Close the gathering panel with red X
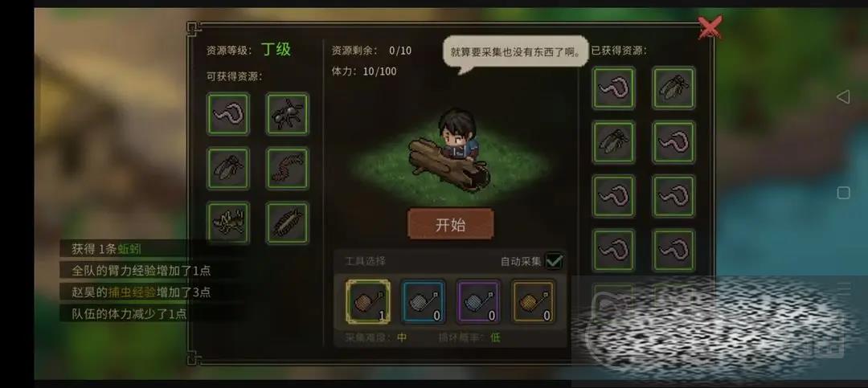The width and height of the screenshot is (868, 388). click(709, 27)
